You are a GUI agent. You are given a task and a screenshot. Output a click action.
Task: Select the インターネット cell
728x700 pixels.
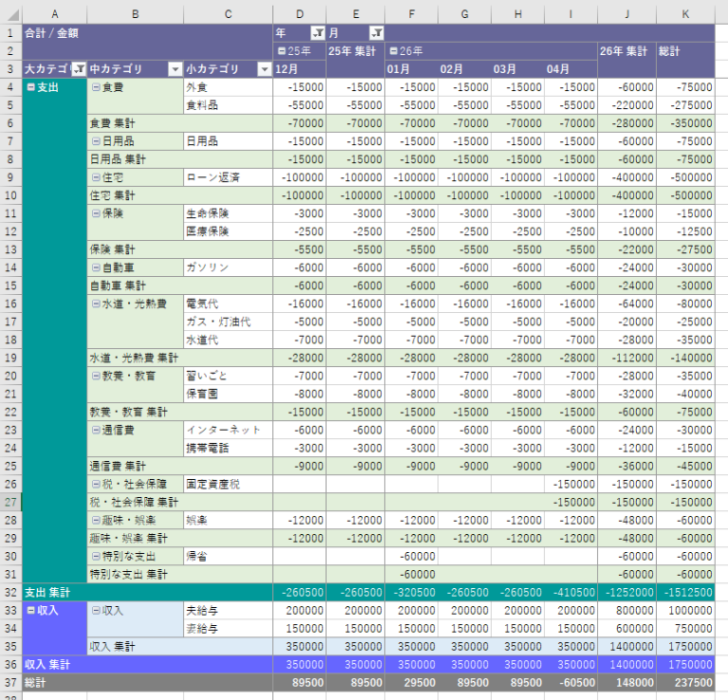(x=227, y=430)
